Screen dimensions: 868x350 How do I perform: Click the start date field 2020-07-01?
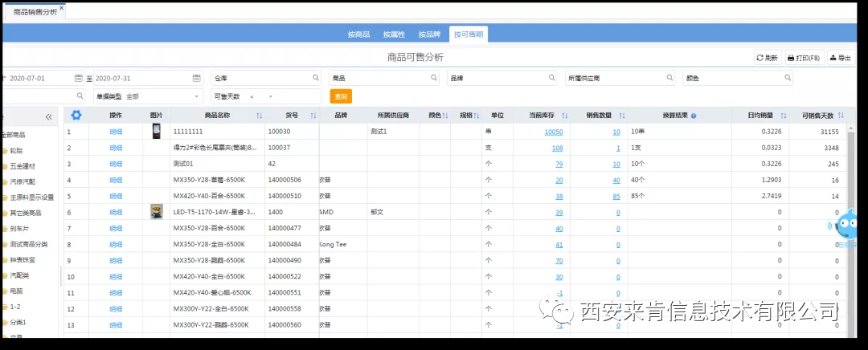coord(42,78)
